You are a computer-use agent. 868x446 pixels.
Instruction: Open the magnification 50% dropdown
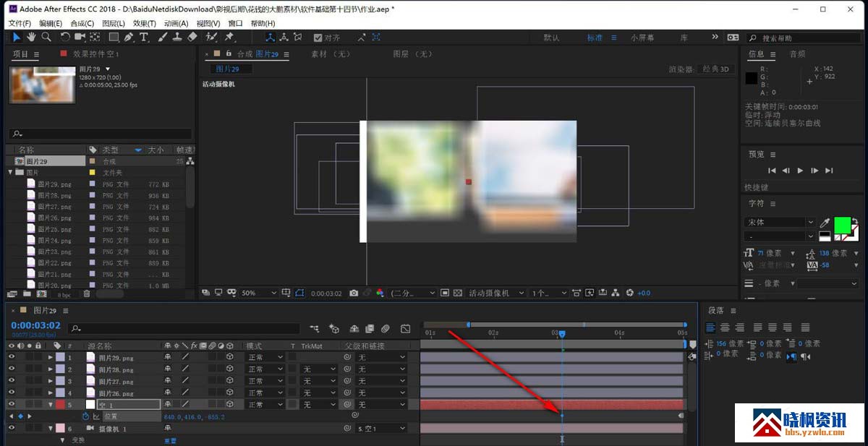click(x=258, y=293)
